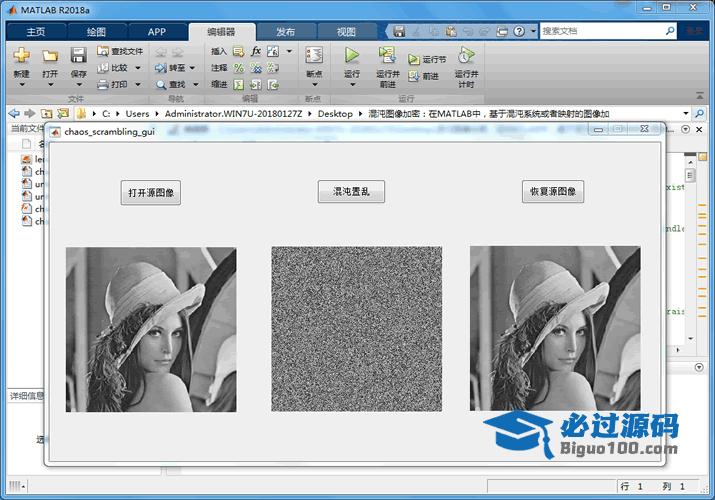Click 查找文件 (Find Files) in the ribbon
Viewport: 715px width, 500px height.
[x=120, y=51]
